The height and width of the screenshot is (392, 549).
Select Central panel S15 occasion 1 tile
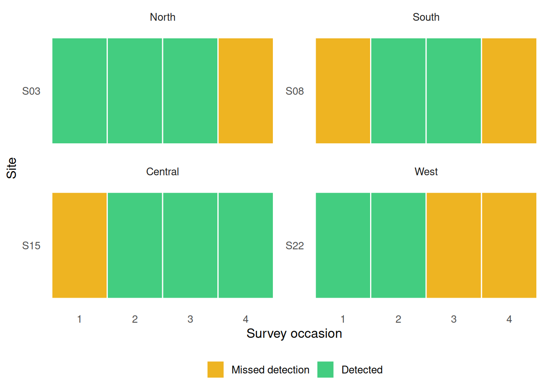[x=80, y=245]
